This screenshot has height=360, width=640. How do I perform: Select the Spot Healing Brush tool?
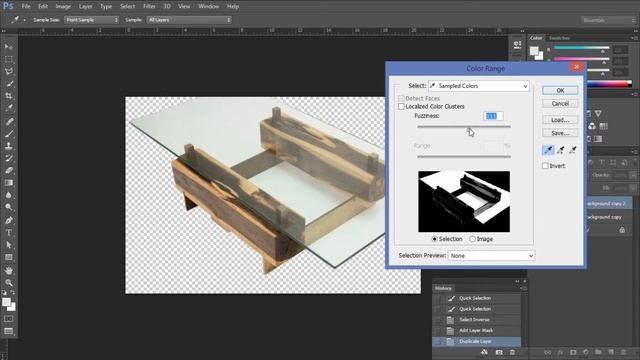click(x=9, y=121)
